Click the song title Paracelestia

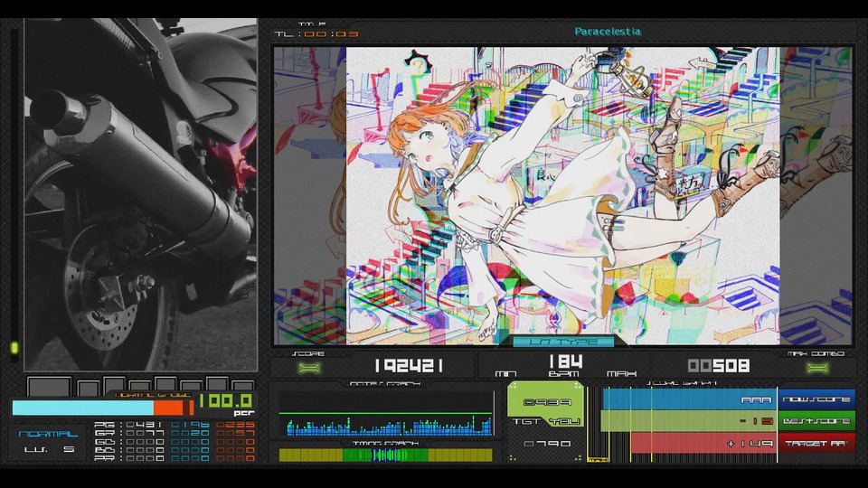point(608,32)
